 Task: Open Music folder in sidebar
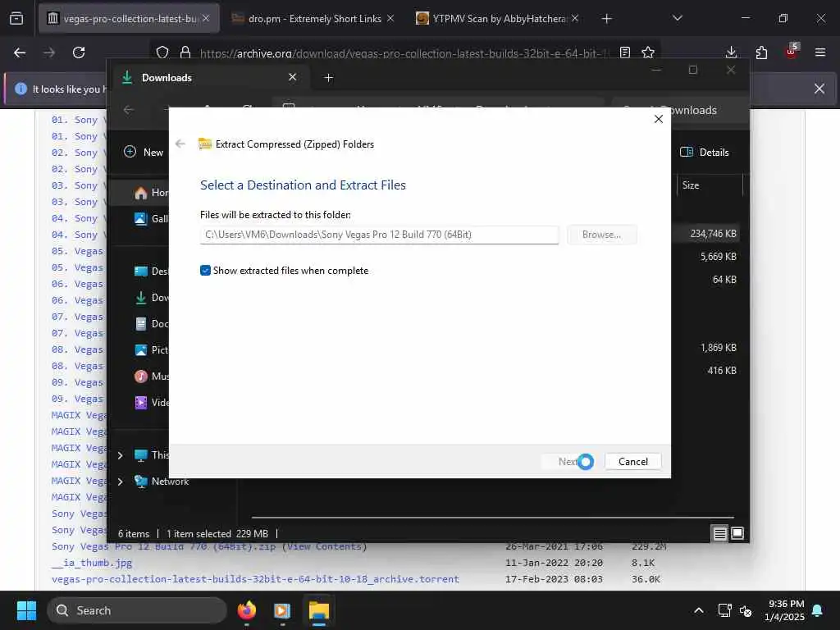pos(151,376)
